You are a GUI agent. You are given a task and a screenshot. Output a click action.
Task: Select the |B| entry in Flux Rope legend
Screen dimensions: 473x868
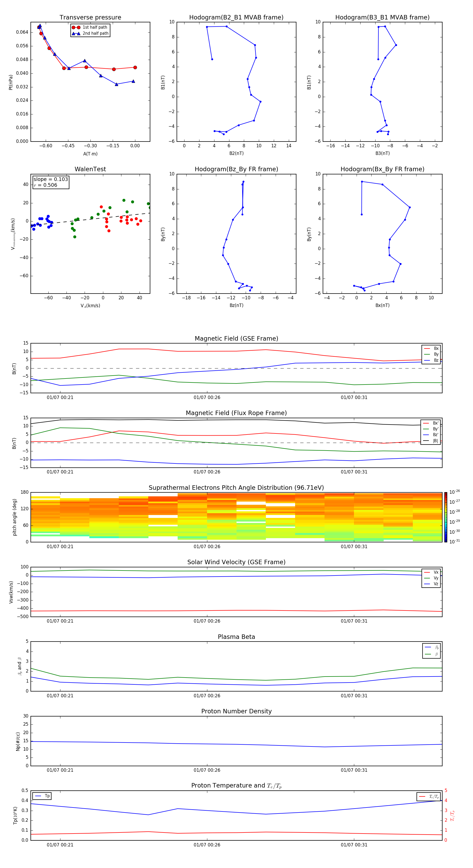pyautogui.click(x=431, y=441)
